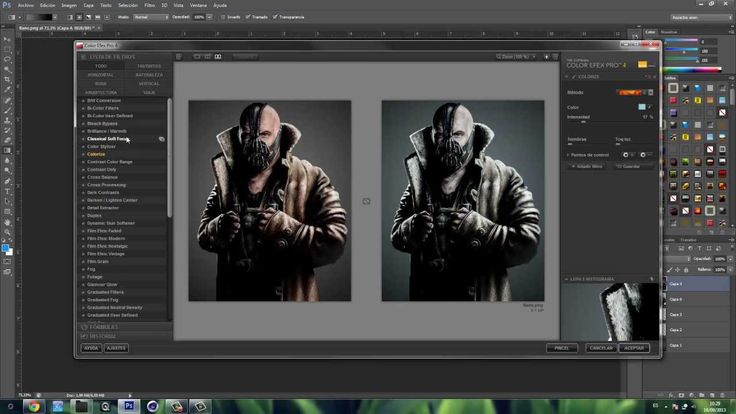The width and height of the screenshot is (736, 414).
Task: Open the Filtro menu
Action: tap(149, 6)
